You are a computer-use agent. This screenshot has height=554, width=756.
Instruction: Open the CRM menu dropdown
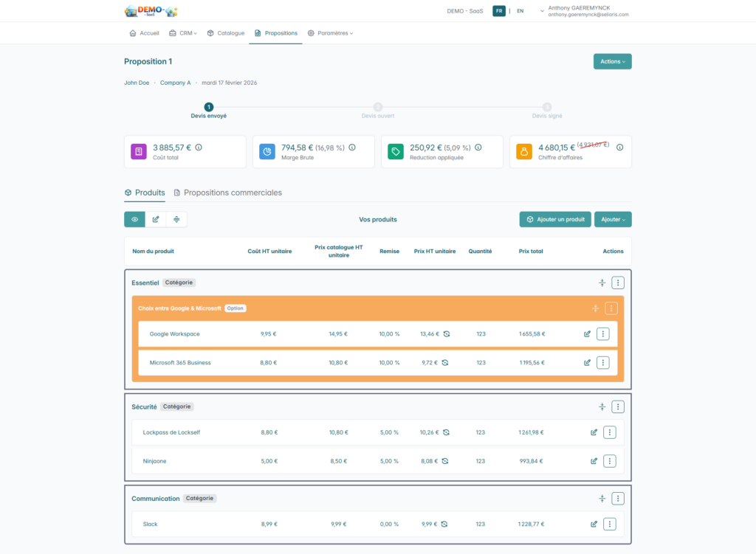183,33
